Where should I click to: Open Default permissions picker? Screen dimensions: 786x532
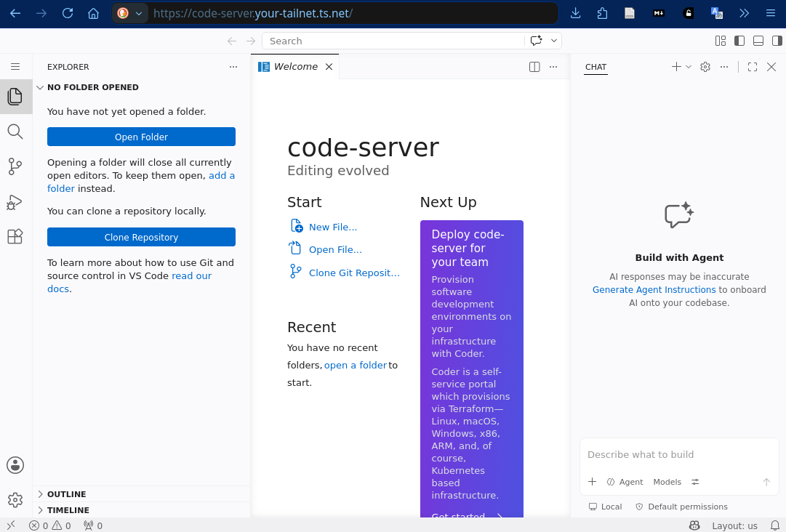(681, 507)
